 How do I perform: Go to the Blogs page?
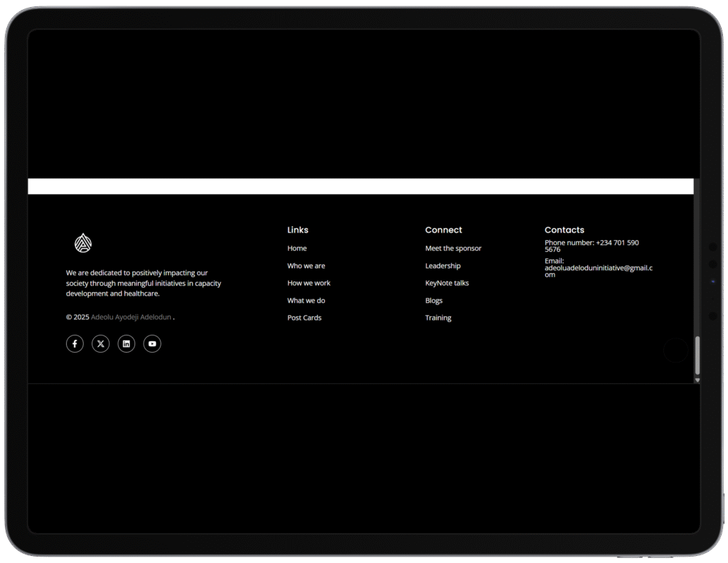coord(434,301)
